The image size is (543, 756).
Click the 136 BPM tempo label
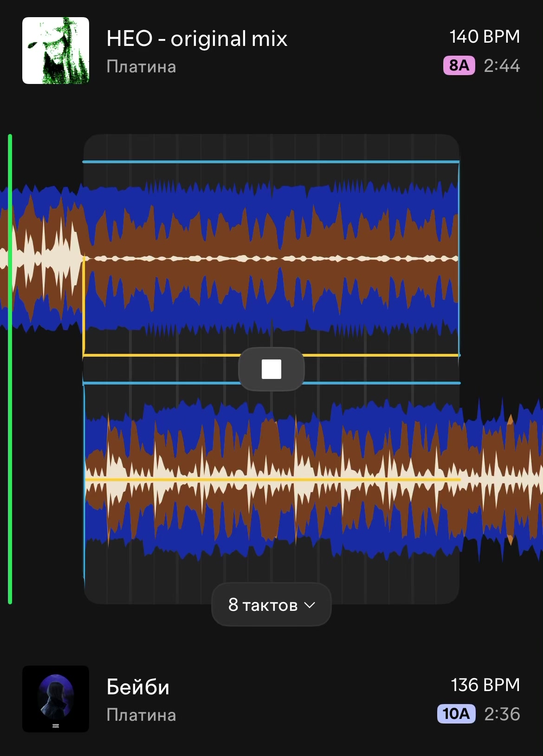[x=485, y=685]
